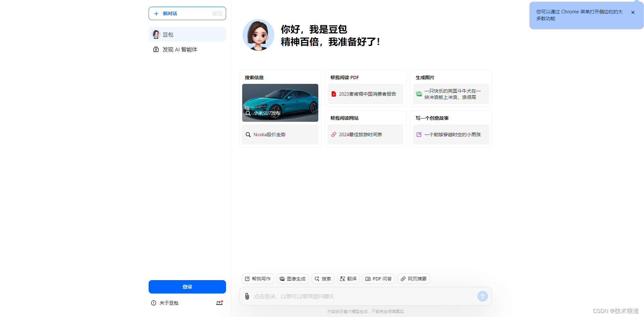Select 豆包 conversation in sidebar
Screen dimensions: 644x317
(x=187, y=34)
